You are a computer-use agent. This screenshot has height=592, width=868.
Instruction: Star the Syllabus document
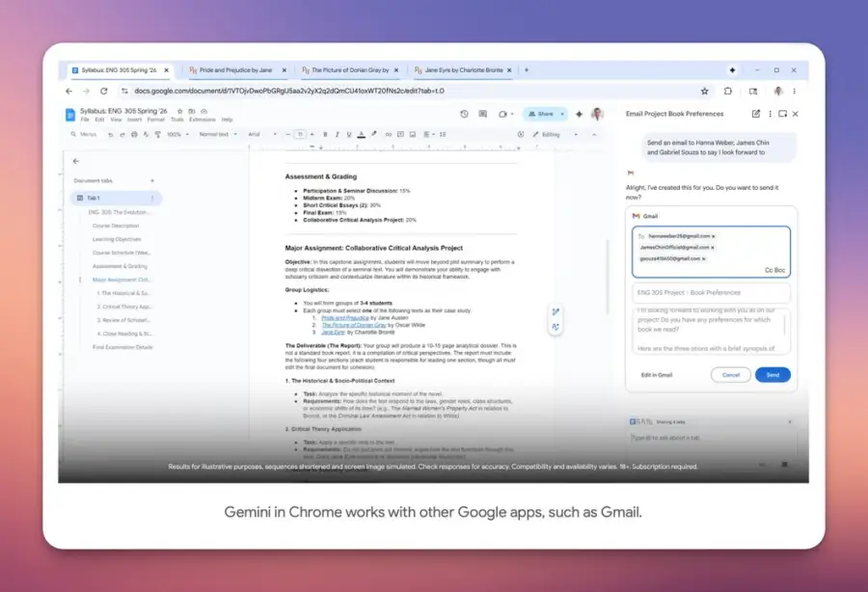180,111
